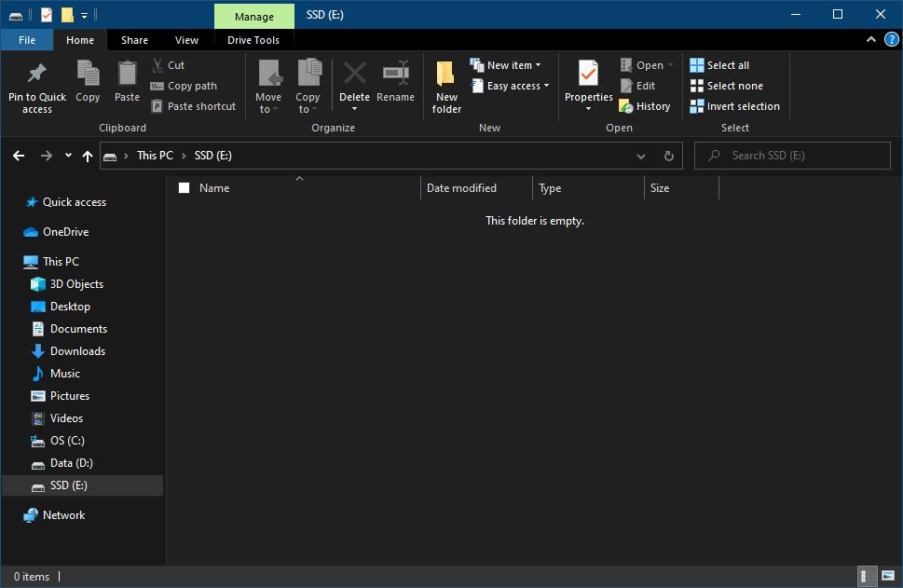Refresh the SSD (E:) folder view
Viewport: 903px width, 588px height.
click(x=668, y=156)
